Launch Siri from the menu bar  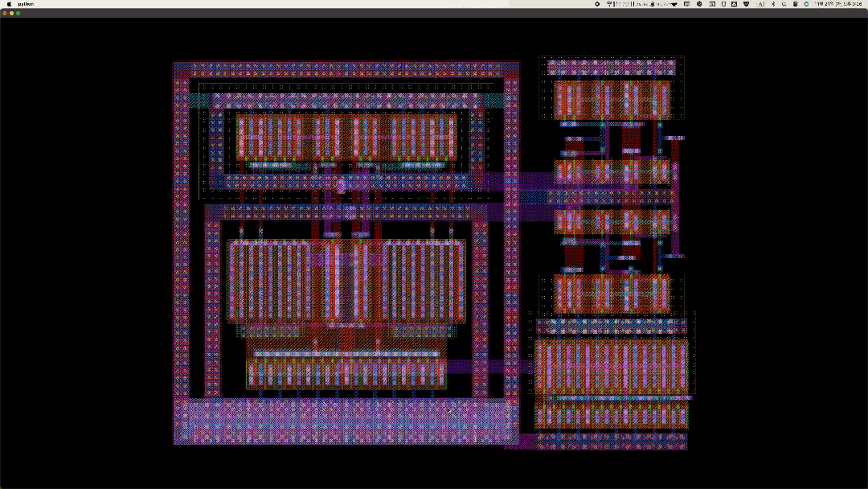pyautogui.click(x=806, y=4)
